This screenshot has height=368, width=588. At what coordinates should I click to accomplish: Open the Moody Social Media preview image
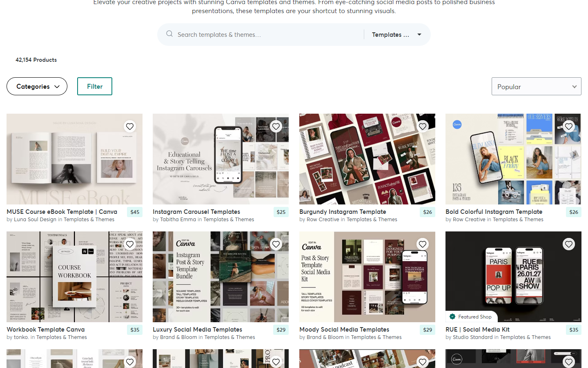367,277
